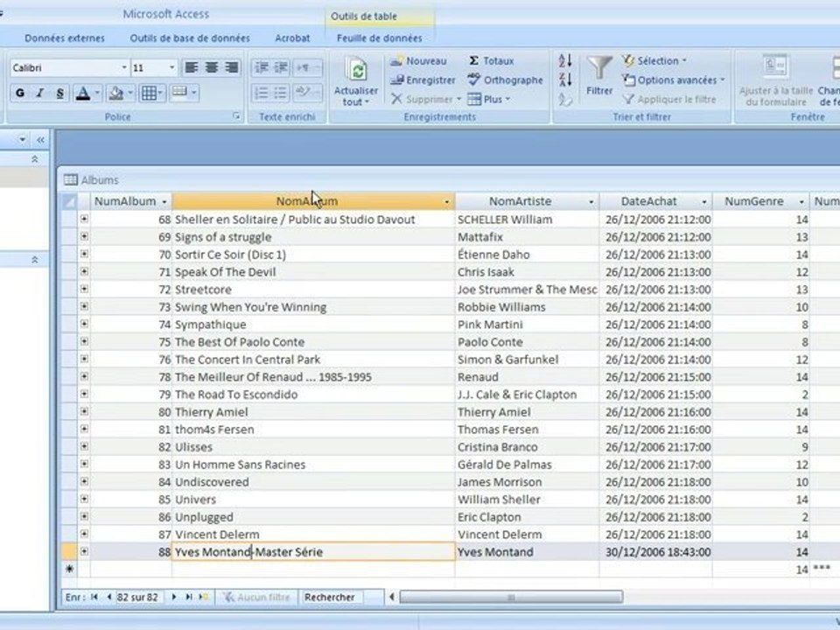840x630 pixels.
Task: Click the Filtrer funnel icon
Action: [598, 68]
